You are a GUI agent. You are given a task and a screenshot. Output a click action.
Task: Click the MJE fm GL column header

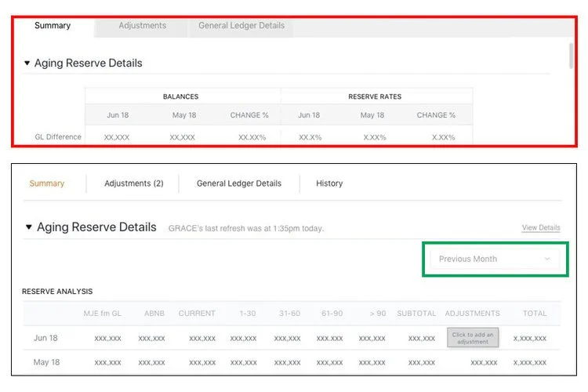coord(103,314)
